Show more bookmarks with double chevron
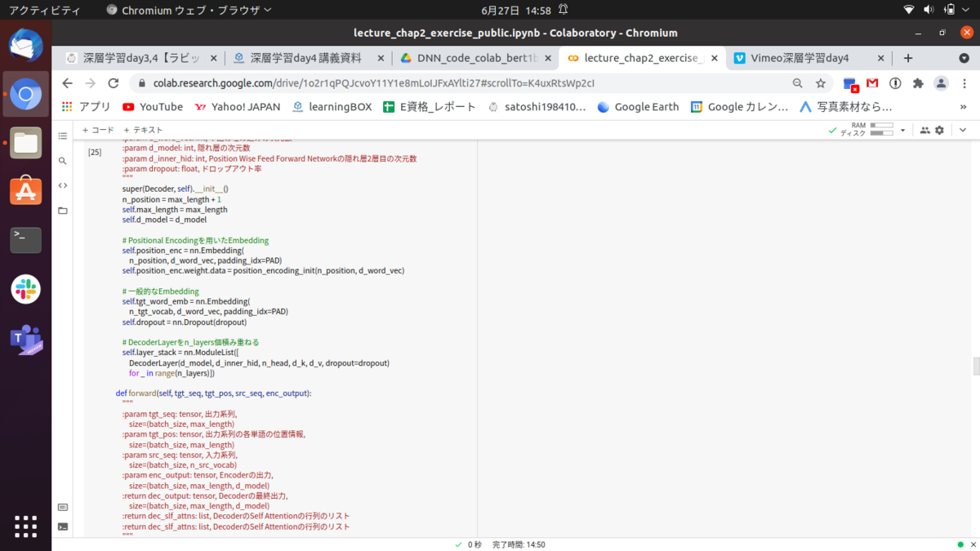 point(964,107)
